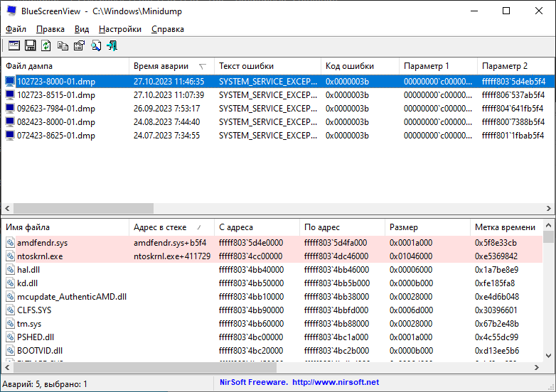Click from-address fffff803`4bb40000 of hal.dll
This screenshot has height=392, width=556.
point(251,270)
